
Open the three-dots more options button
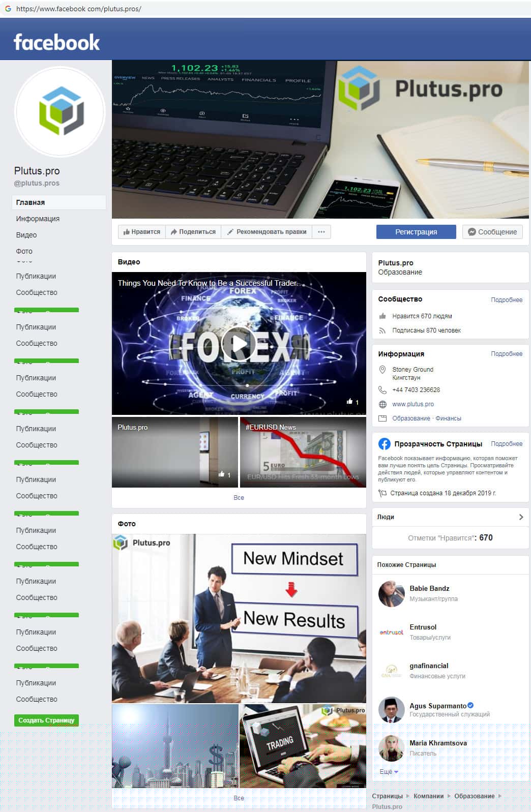(321, 232)
